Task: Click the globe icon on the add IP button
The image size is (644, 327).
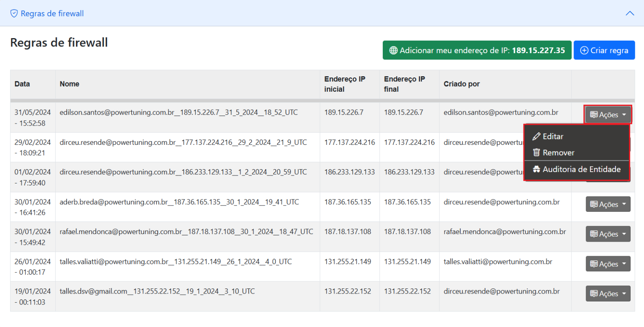Action: click(393, 50)
